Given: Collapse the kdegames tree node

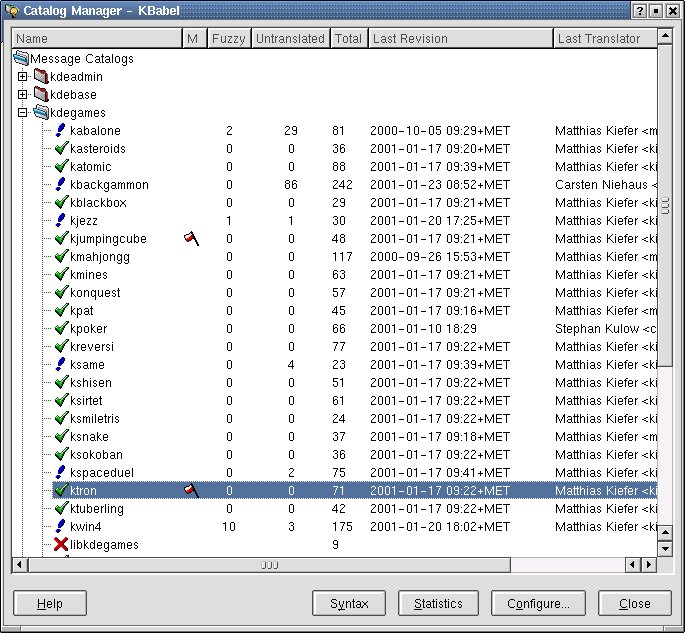Looking at the screenshot, I should pos(23,113).
